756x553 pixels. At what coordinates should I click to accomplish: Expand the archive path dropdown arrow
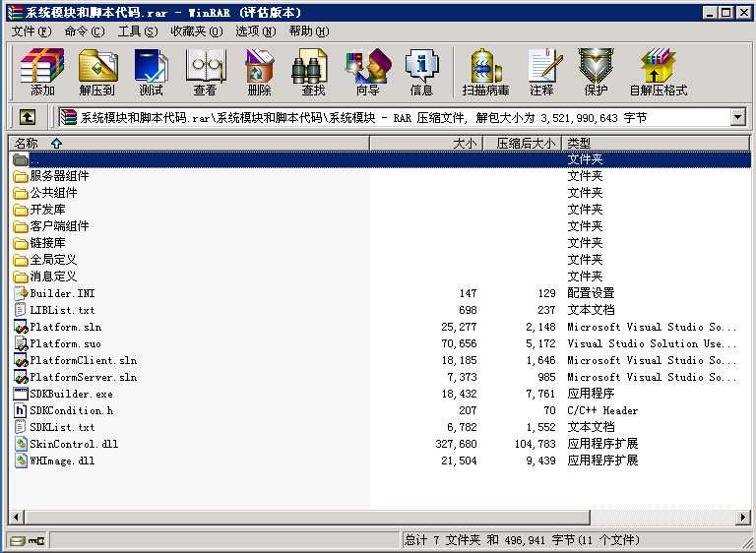pos(738,117)
